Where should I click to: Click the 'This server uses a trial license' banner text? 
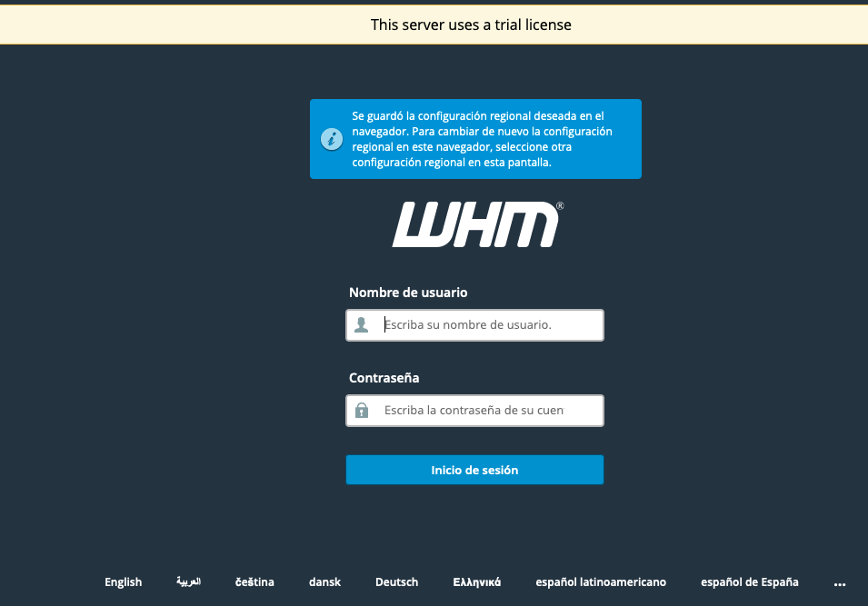coord(471,25)
